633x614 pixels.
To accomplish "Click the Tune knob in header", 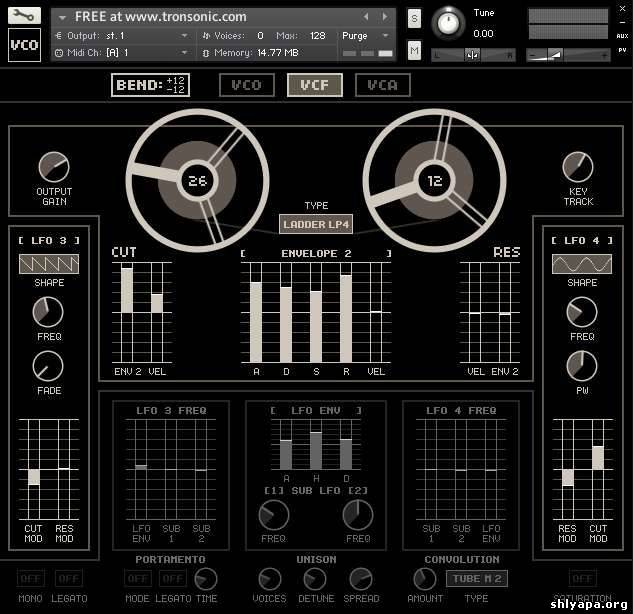I will click(449, 22).
